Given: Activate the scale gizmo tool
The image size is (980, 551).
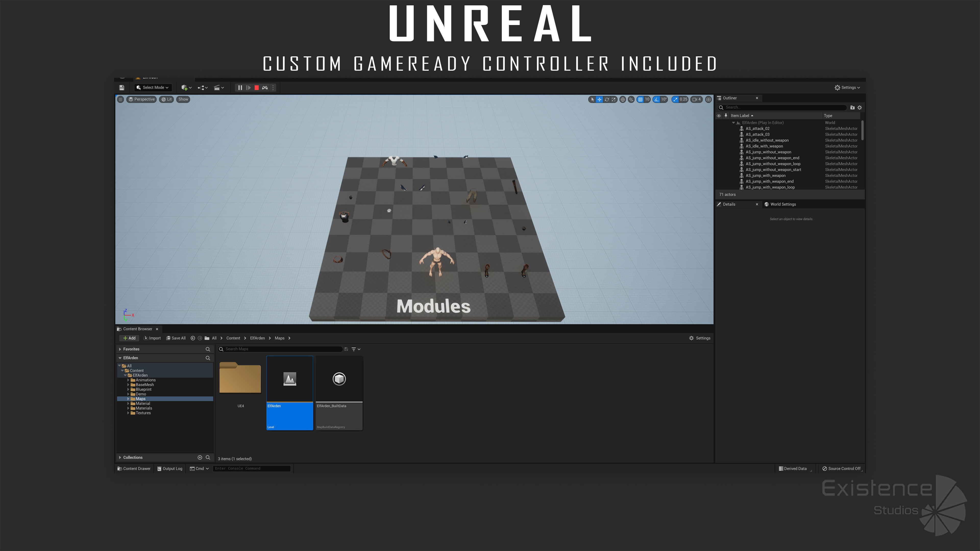Looking at the screenshot, I should click(614, 100).
